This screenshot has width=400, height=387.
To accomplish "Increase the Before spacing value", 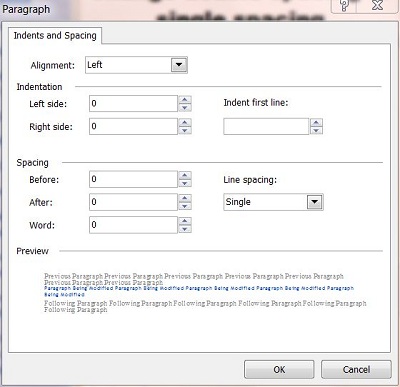I will [x=185, y=175].
